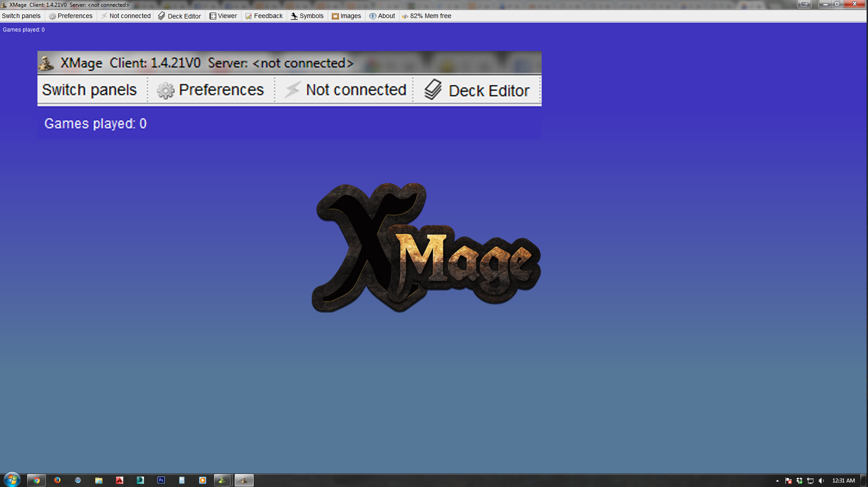This screenshot has height=487, width=868.
Task: Click small Not connected in top toolbar
Action: tap(126, 16)
